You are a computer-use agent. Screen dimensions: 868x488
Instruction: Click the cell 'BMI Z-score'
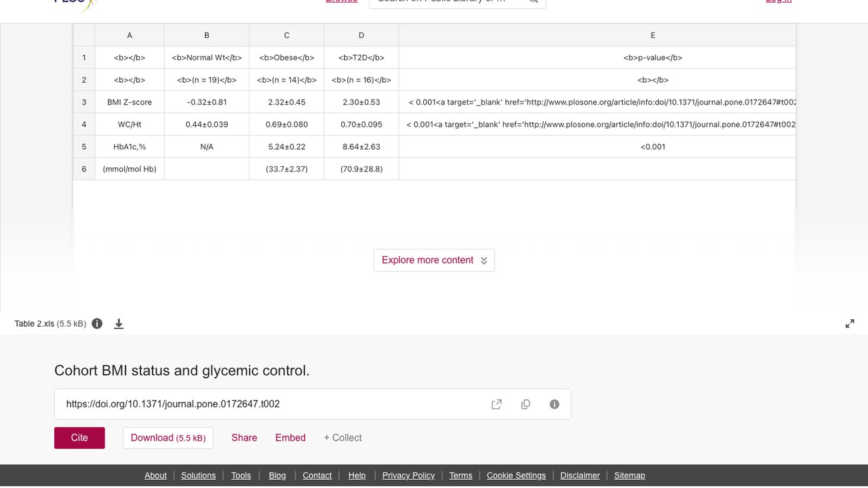[130, 102]
